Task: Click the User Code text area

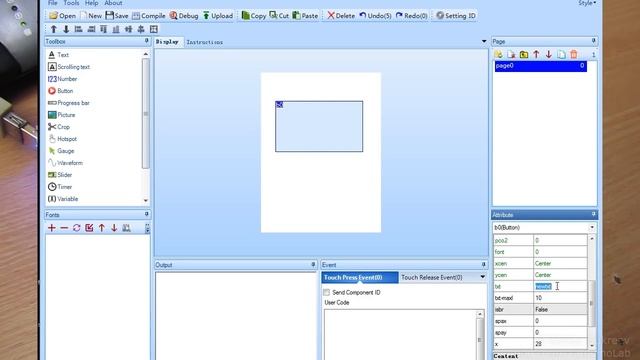Action: point(400,335)
